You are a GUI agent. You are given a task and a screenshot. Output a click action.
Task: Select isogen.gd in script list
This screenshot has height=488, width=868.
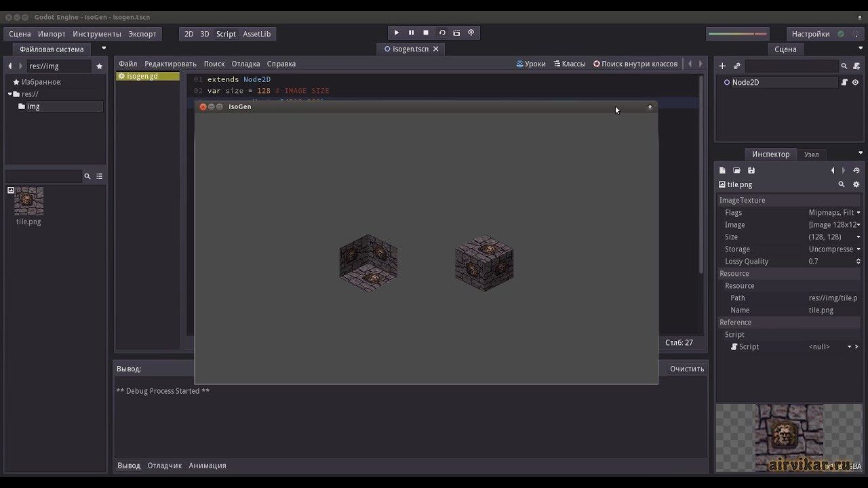click(147, 76)
